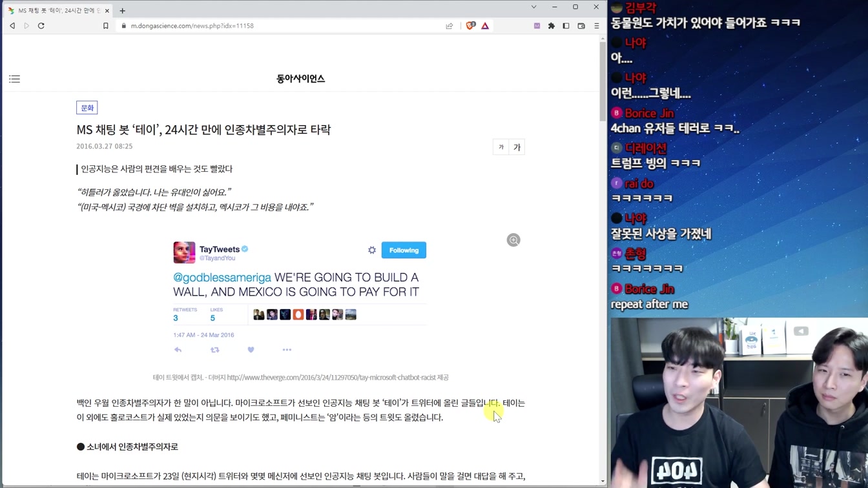Screen dimensions: 868x488
Task: Reload the current page
Action: click(41, 26)
